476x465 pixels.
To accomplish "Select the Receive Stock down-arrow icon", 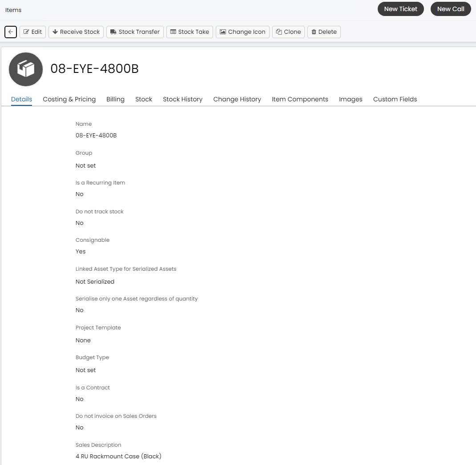I will pyautogui.click(x=55, y=32).
